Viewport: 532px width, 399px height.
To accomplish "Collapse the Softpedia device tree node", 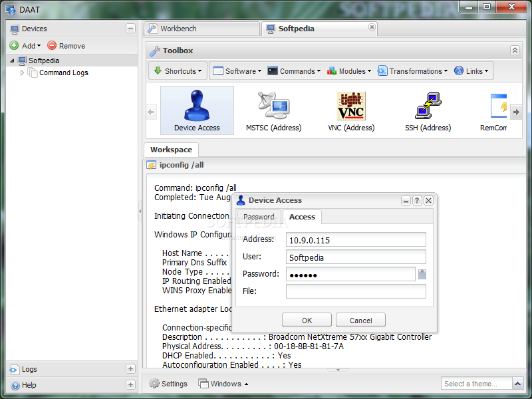I will tap(12, 61).
